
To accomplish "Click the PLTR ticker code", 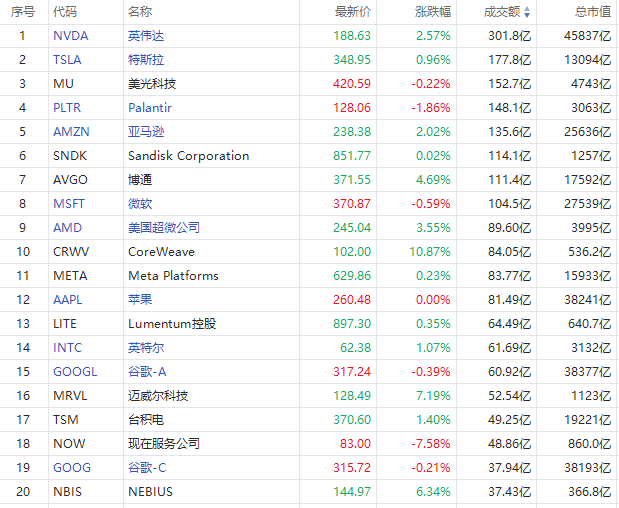I will 68,107.
